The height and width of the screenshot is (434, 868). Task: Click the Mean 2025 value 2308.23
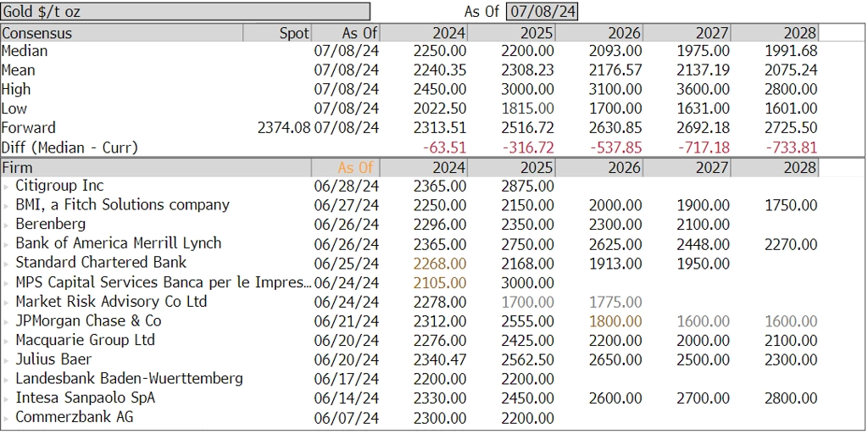tap(527, 70)
